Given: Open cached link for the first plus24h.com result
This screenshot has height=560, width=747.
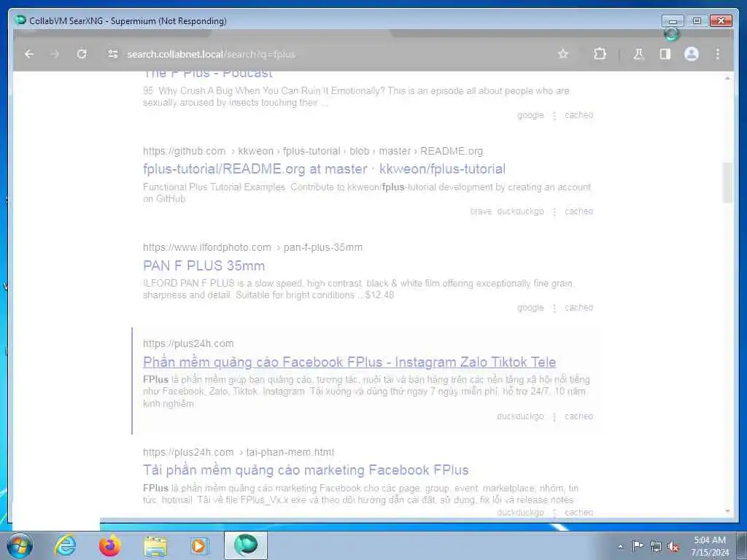Looking at the screenshot, I should click(x=578, y=416).
